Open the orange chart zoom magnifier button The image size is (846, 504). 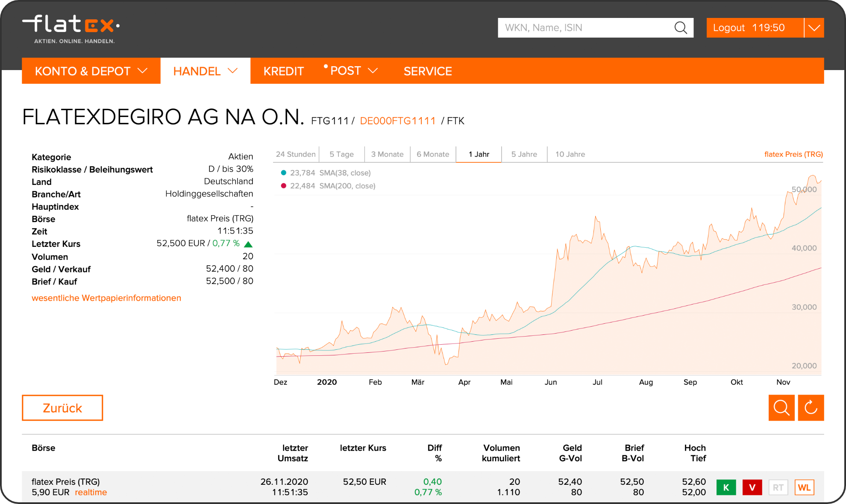[781, 408]
